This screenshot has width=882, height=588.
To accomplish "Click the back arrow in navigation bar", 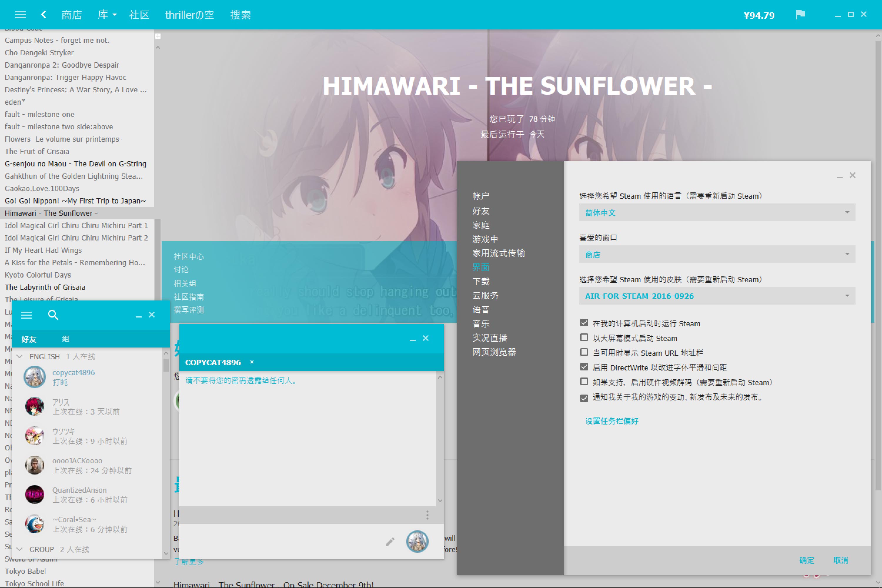I will (44, 15).
